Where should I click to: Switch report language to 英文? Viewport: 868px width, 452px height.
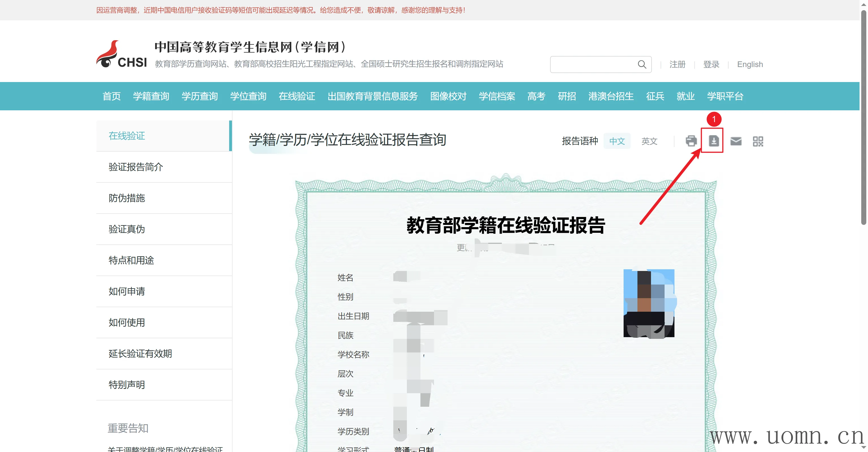pyautogui.click(x=649, y=141)
